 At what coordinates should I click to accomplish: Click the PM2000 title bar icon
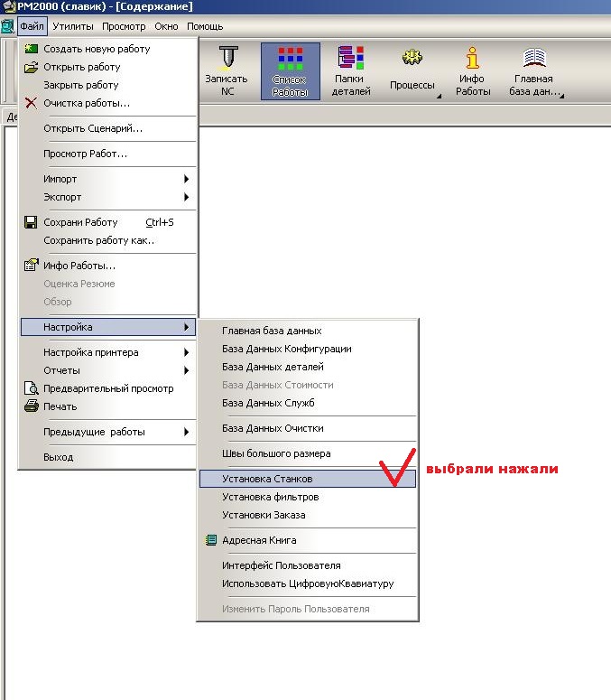click(9, 6)
